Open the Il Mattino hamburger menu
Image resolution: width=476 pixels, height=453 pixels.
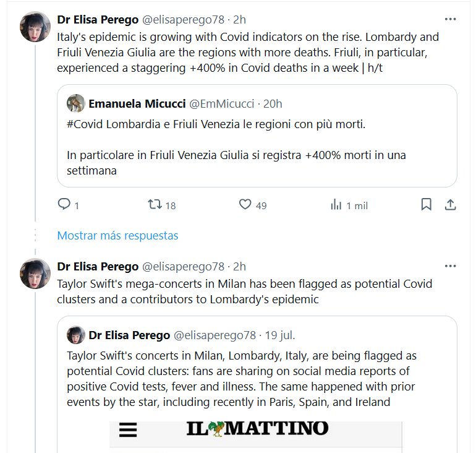coord(127,431)
